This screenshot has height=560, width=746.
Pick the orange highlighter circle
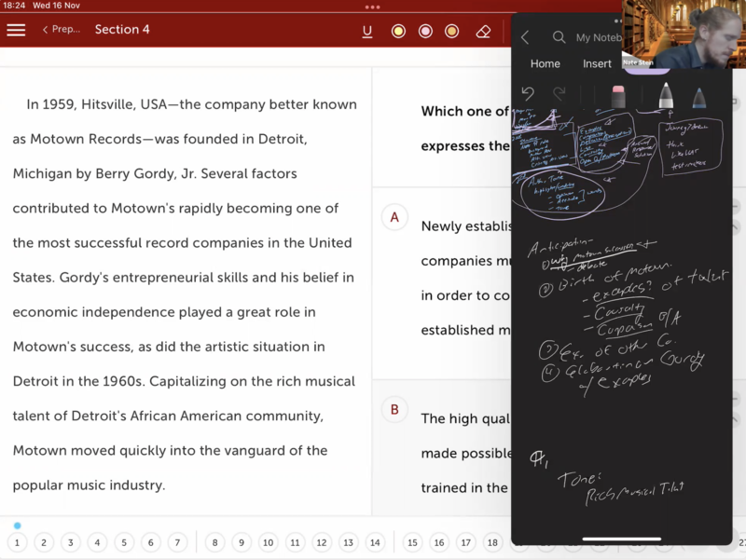pyautogui.click(x=452, y=31)
